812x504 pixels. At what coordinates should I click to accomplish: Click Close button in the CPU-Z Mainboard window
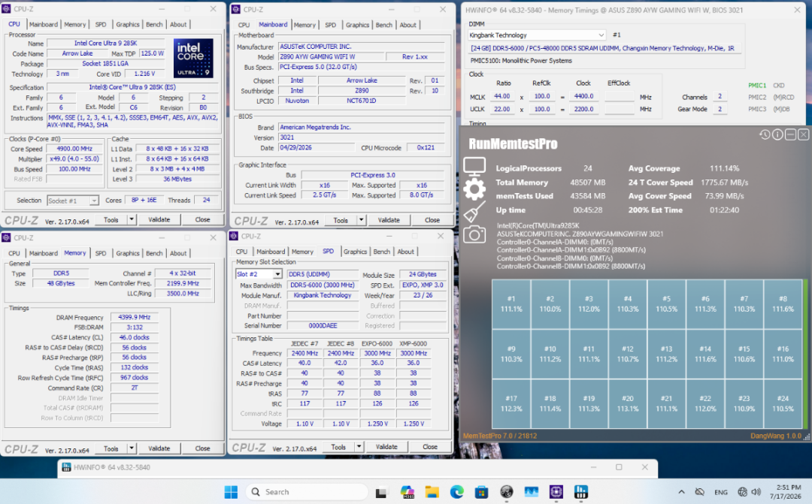(x=432, y=220)
